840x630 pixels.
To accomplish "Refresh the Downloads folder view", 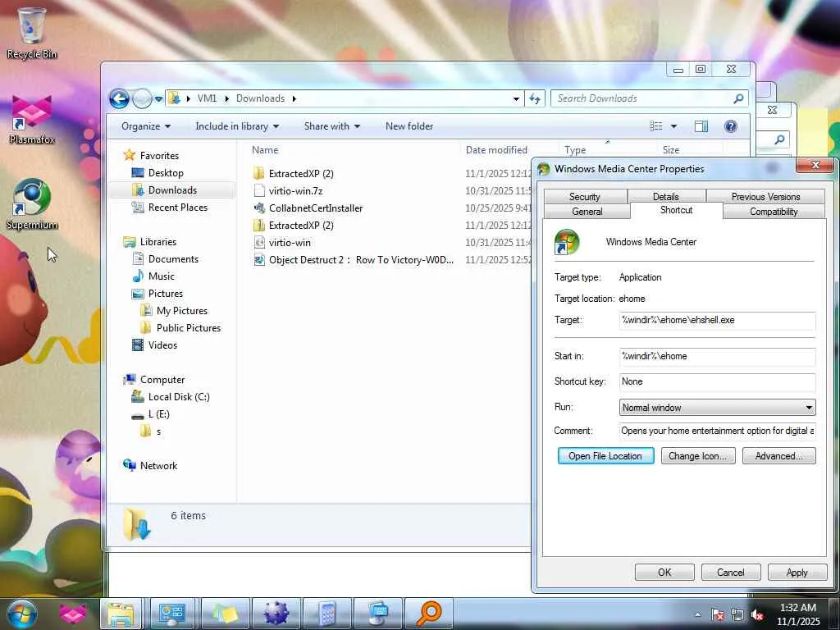I will (x=535, y=98).
